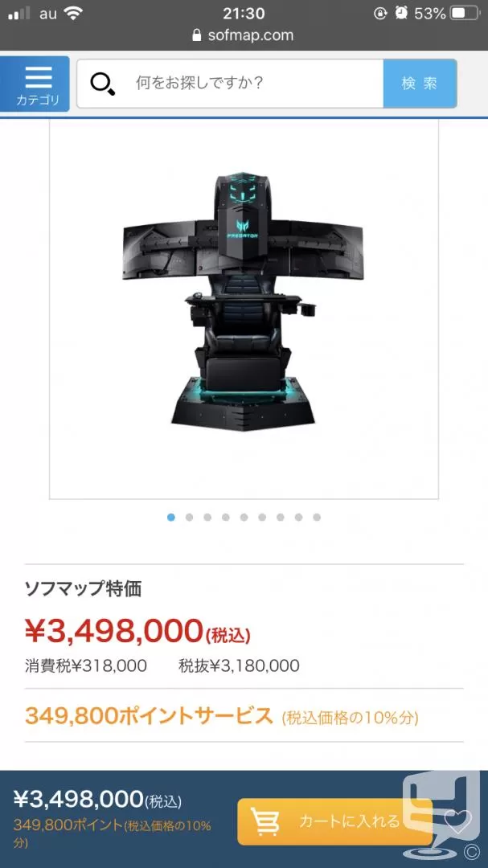Tap the 21:30 clock in status bar
The height and width of the screenshot is (868, 488).
(244, 13)
